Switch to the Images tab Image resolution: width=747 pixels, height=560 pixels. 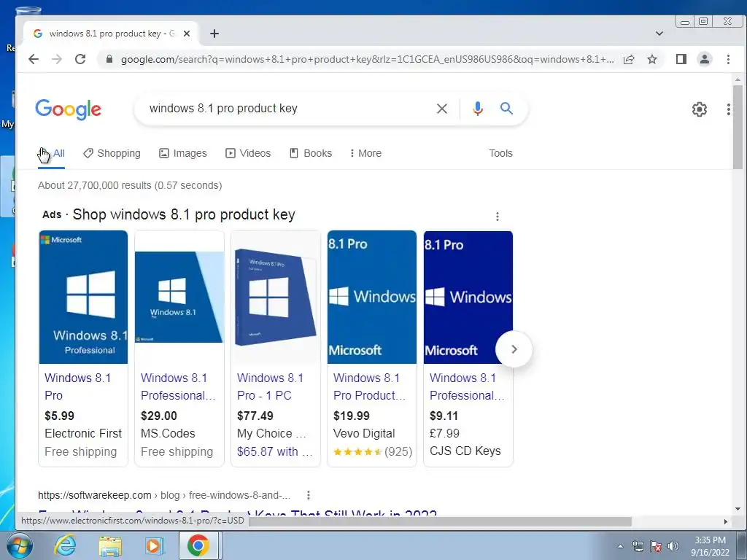(183, 153)
